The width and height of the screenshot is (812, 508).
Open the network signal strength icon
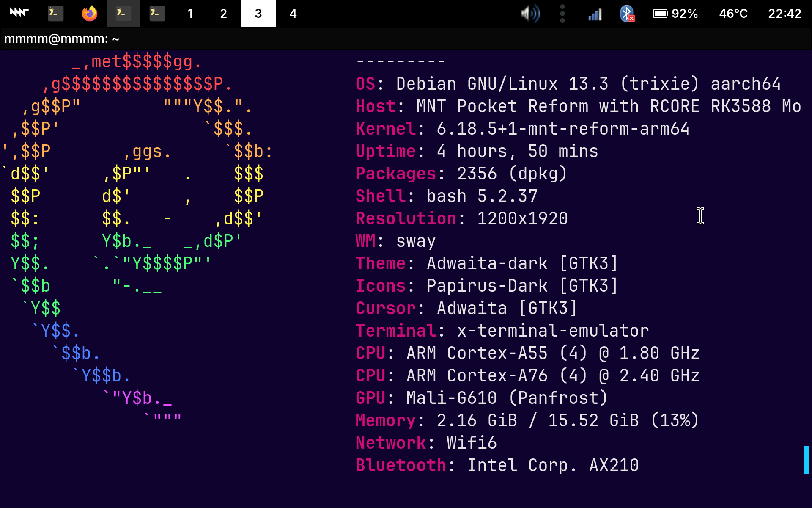pyautogui.click(x=595, y=14)
